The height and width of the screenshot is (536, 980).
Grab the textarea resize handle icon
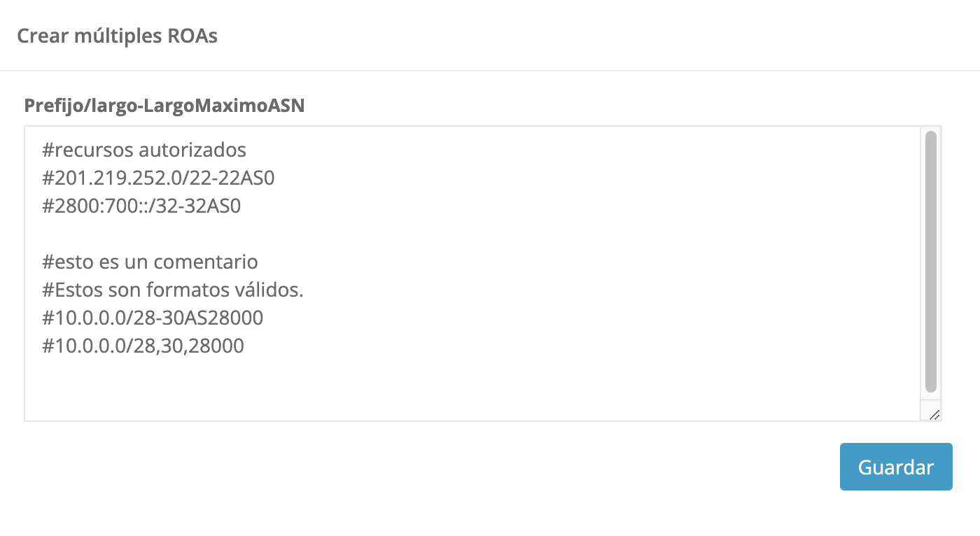934,415
